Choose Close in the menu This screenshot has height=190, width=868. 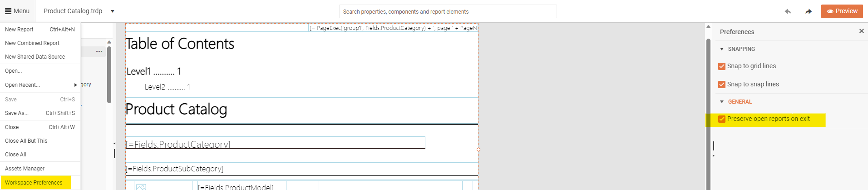tap(40, 127)
